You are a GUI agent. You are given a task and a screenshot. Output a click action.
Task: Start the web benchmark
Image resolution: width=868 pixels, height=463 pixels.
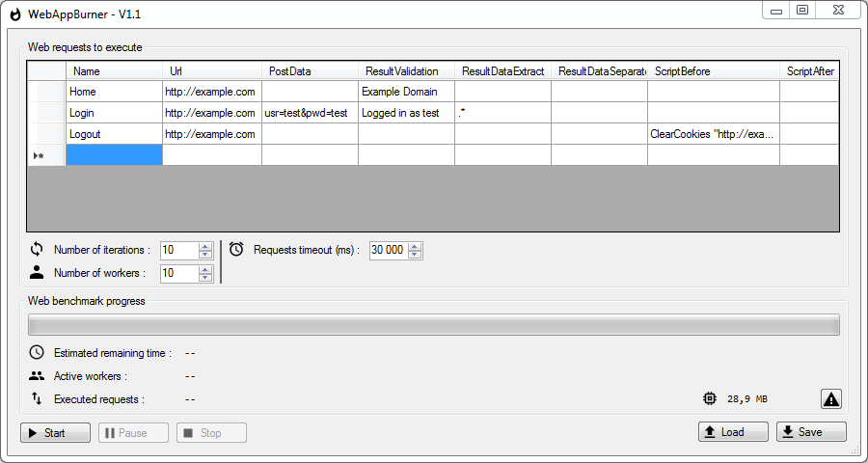(x=55, y=432)
